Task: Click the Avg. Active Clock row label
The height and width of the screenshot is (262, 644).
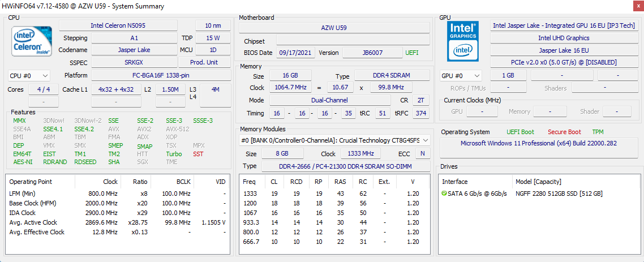Action: (33, 222)
